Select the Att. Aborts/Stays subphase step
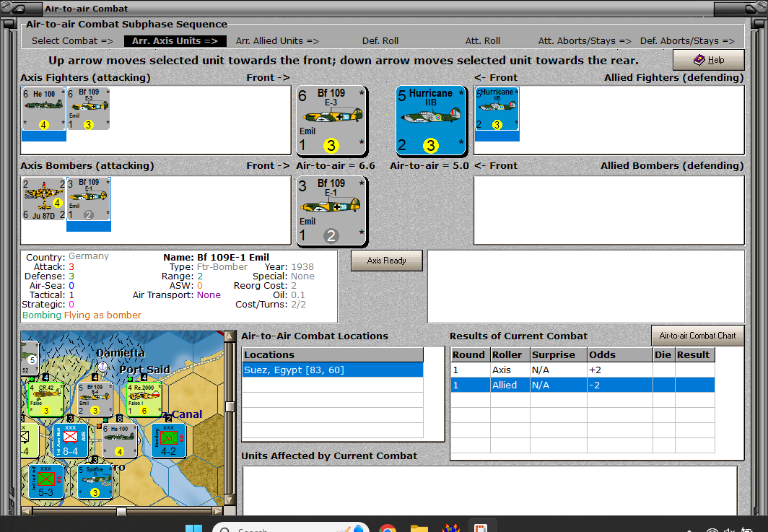The height and width of the screenshot is (532, 768). [x=585, y=41]
